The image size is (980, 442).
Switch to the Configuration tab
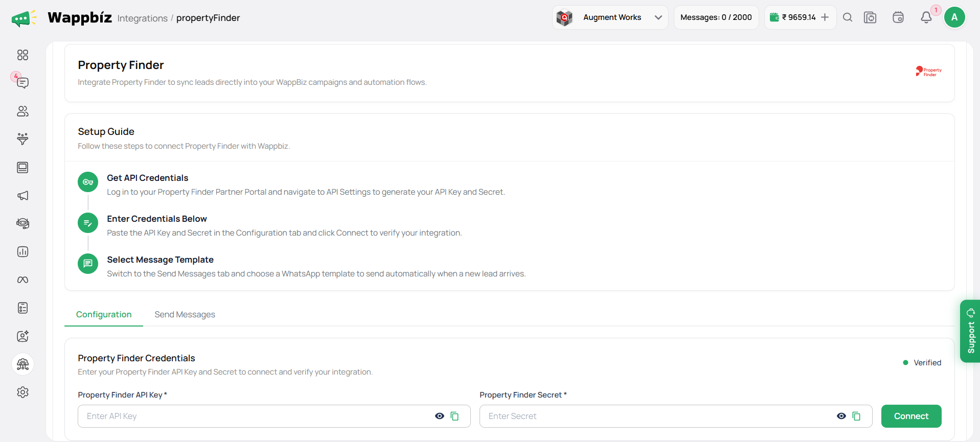[104, 314]
